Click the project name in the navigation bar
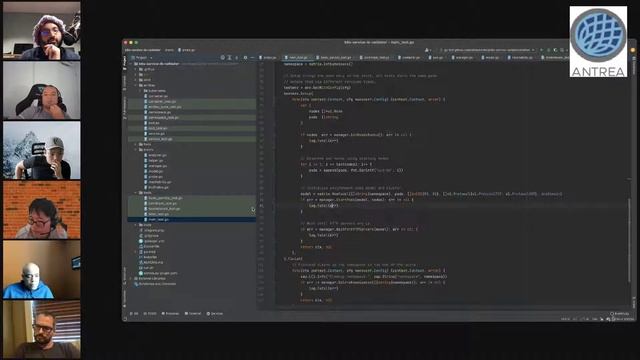Screen dimensions: 640x360 coord(143,50)
